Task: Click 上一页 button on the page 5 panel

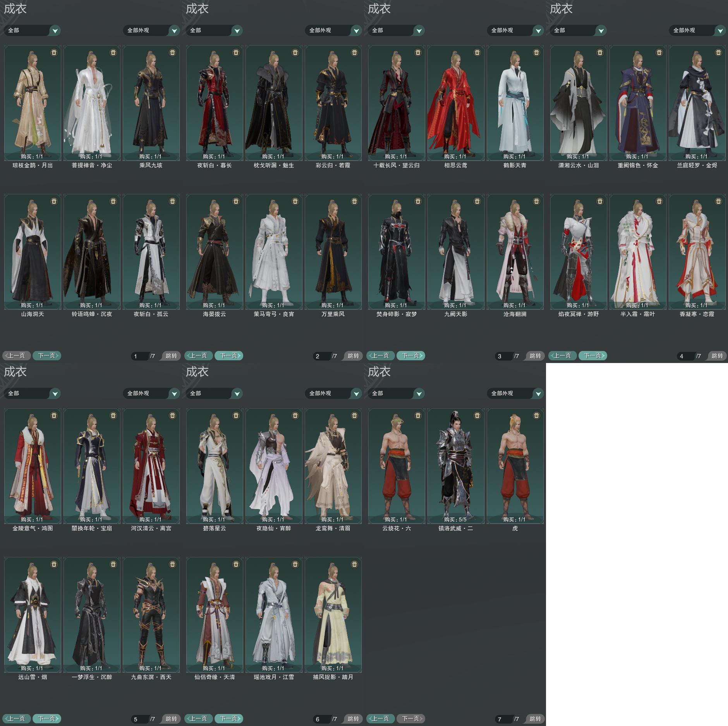Action: 17,719
